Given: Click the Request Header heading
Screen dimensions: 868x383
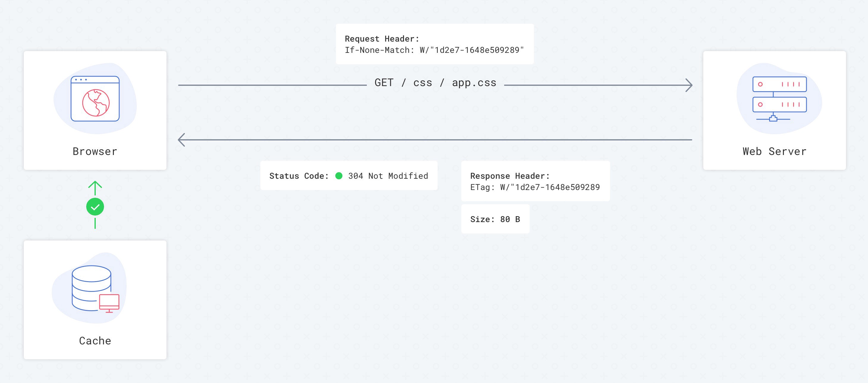Looking at the screenshot, I should point(382,39).
